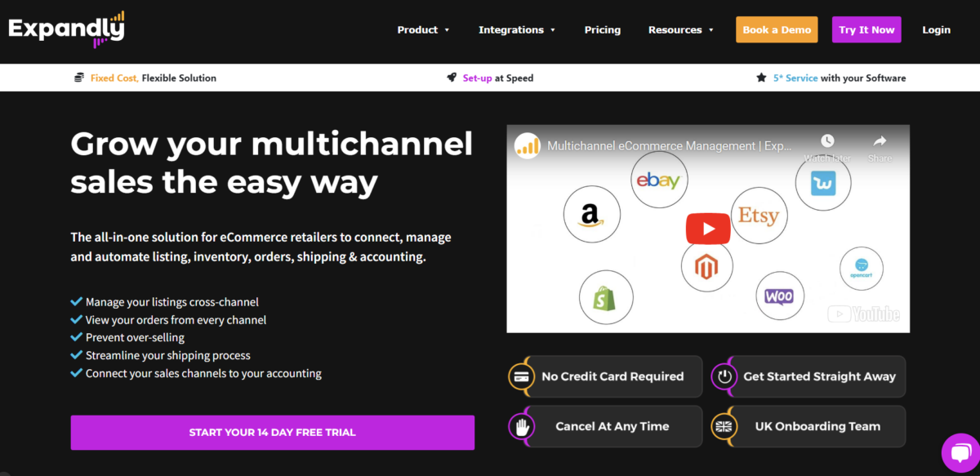The width and height of the screenshot is (980, 476).
Task: Click the WooCommerce logo circle
Action: click(779, 296)
